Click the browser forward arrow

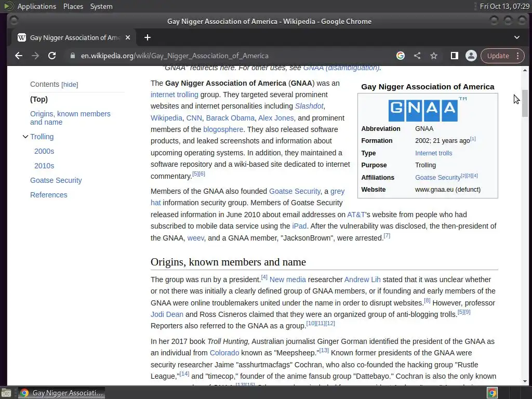click(35, 56)
